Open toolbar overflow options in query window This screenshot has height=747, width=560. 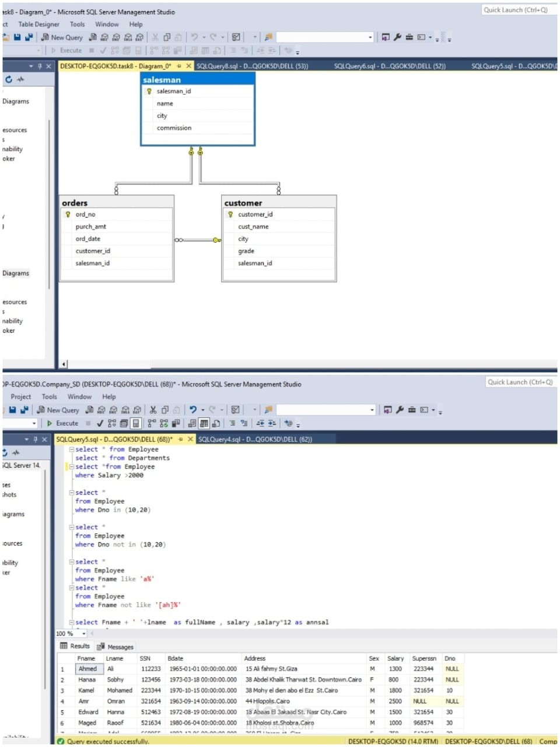point(440,411)
